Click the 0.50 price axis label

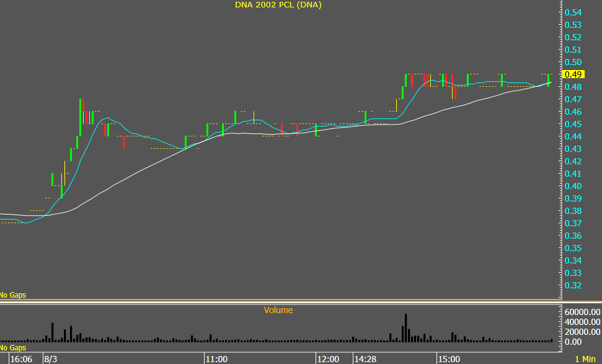[573, 62]
